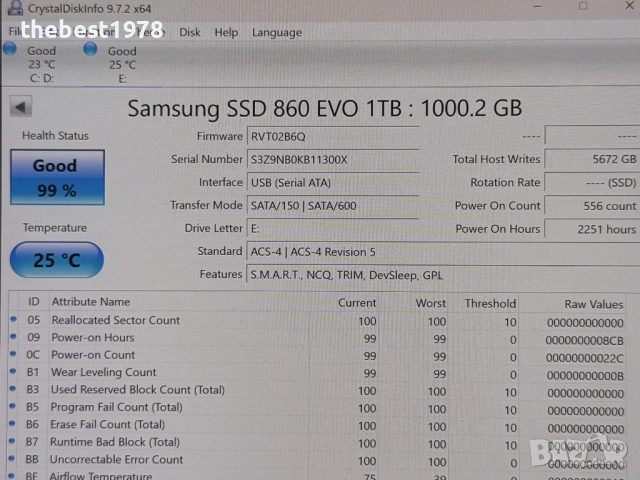
Task: Open the Disk menu
Action: click(190, 32)
